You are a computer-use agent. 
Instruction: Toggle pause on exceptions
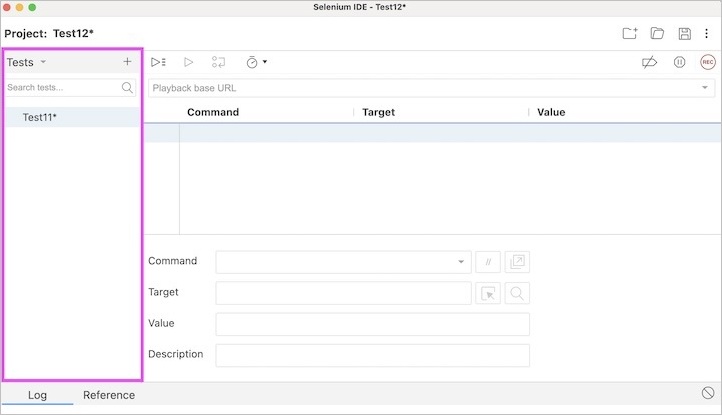coord(679,62)
